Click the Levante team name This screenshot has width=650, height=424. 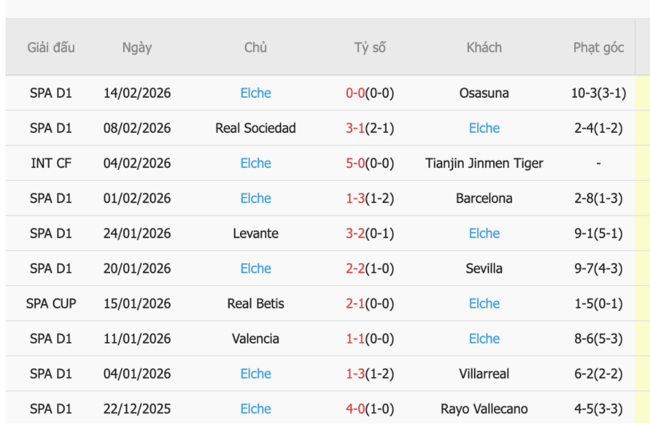tap(255, 233)
